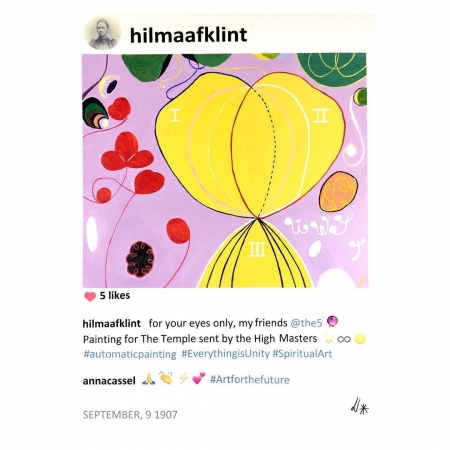The width and height of the screenshot is (450, 450).
Task: Click the purple crystal ball emoji
Action: point(332,322)
